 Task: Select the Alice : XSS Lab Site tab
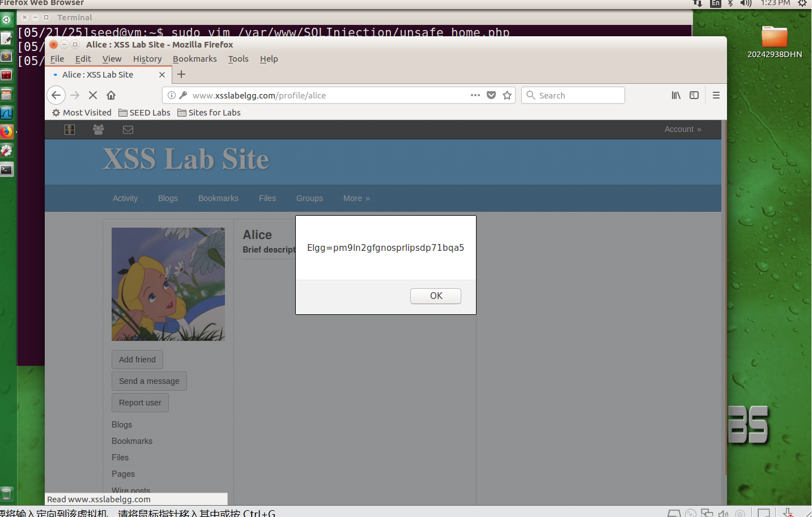coord(108,74)
